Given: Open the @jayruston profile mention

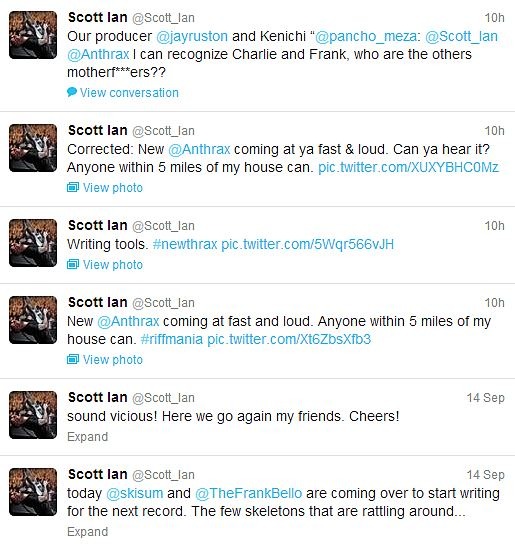Looking at the screenshot, I should coord(192,36).
